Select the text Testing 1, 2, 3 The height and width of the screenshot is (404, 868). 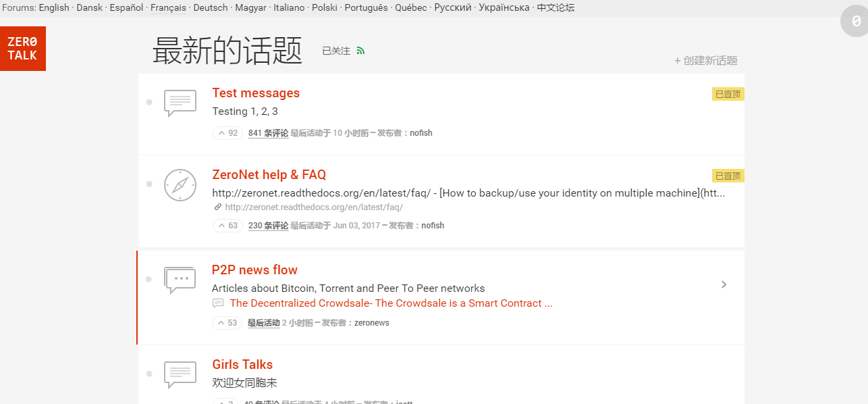click(245, 111)
